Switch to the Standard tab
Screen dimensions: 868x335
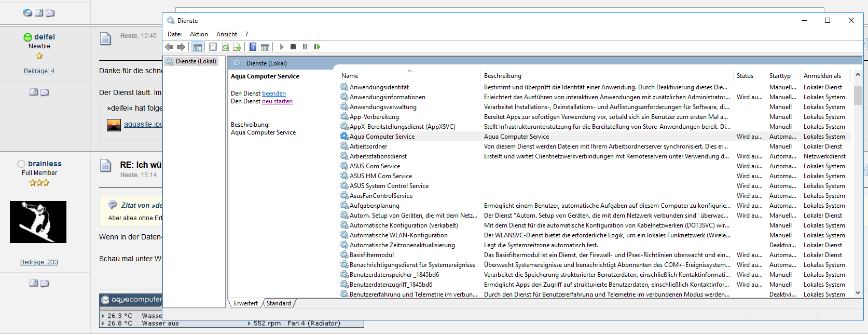pos(279,303)
